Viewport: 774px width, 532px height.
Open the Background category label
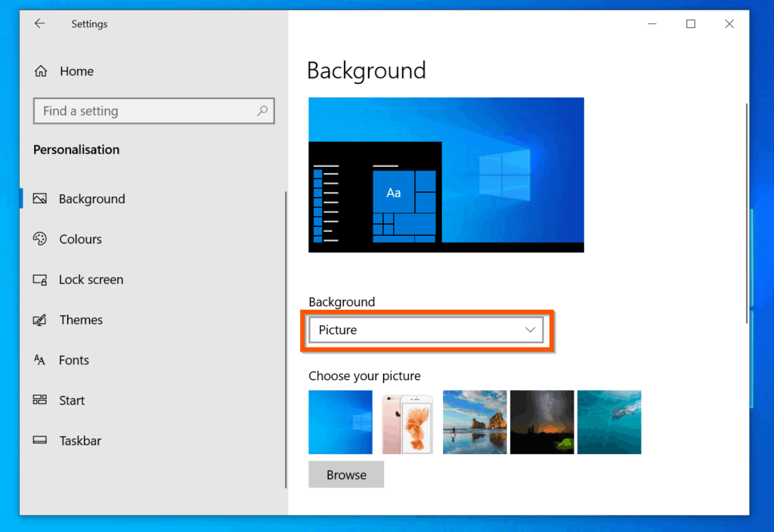point(91,199)
